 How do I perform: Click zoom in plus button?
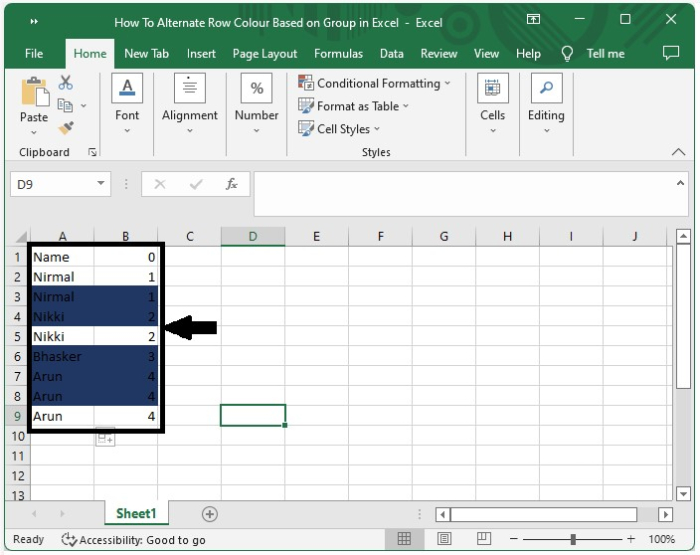coord(631,539)
